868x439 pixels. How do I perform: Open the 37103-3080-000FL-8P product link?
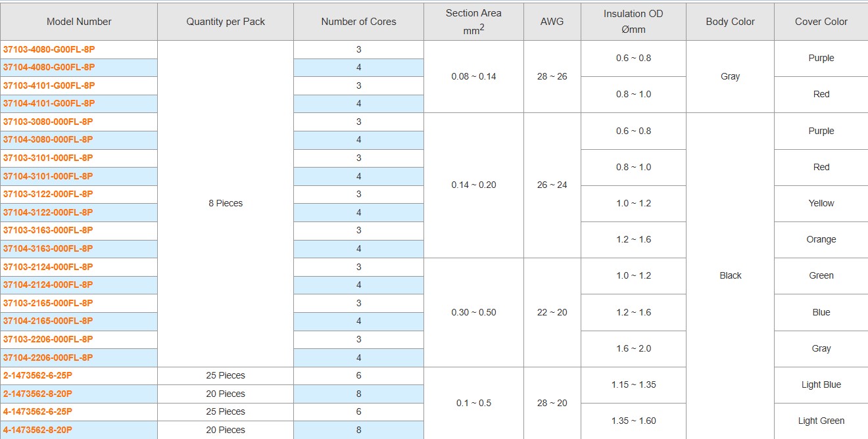tap(48, 122)
